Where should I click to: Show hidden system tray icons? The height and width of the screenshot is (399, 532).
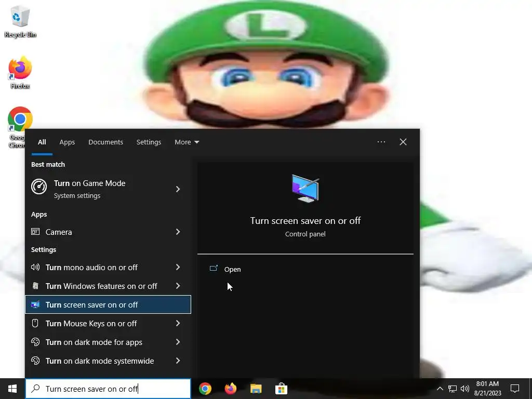point(440,389)
